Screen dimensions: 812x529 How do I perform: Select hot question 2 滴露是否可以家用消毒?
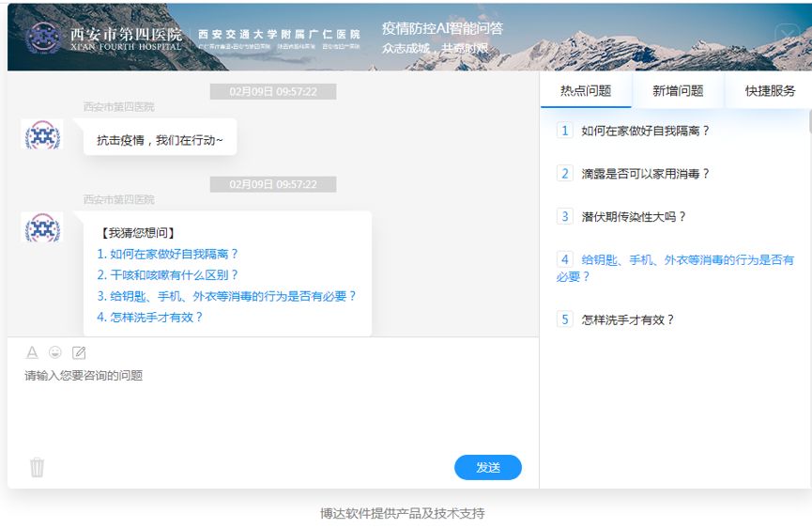point(633,174)
